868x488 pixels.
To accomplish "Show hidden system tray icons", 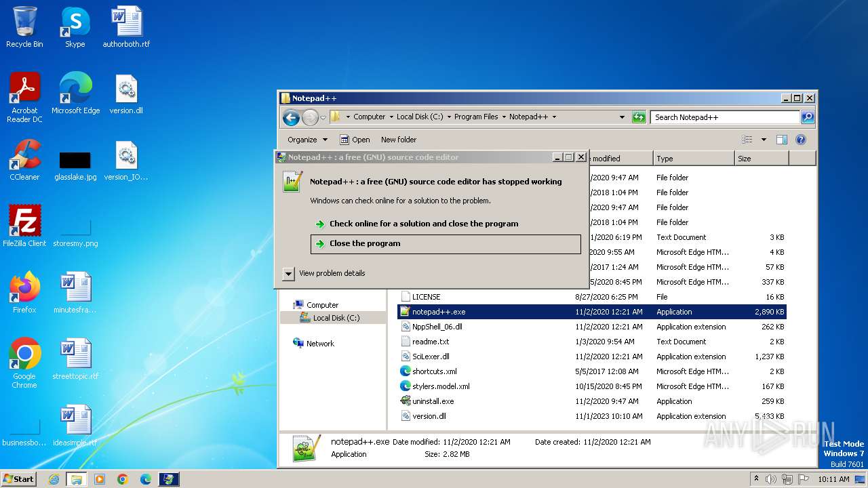I will click(x=757, y=479).
